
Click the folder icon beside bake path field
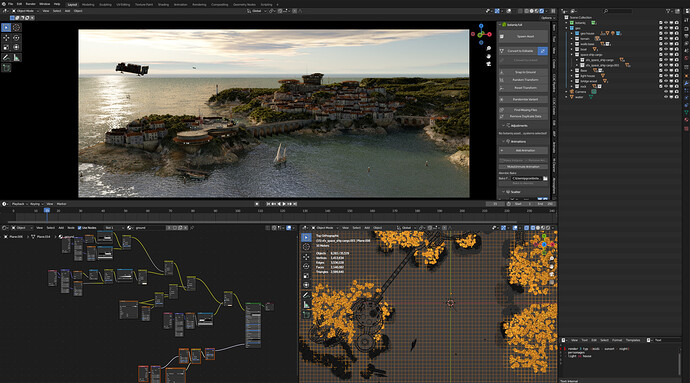pyautogui.click(x=545, y=178)
